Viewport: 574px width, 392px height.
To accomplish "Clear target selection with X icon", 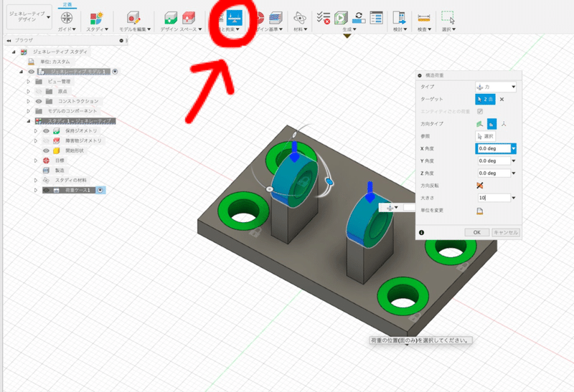I will [x=502, y=99].
